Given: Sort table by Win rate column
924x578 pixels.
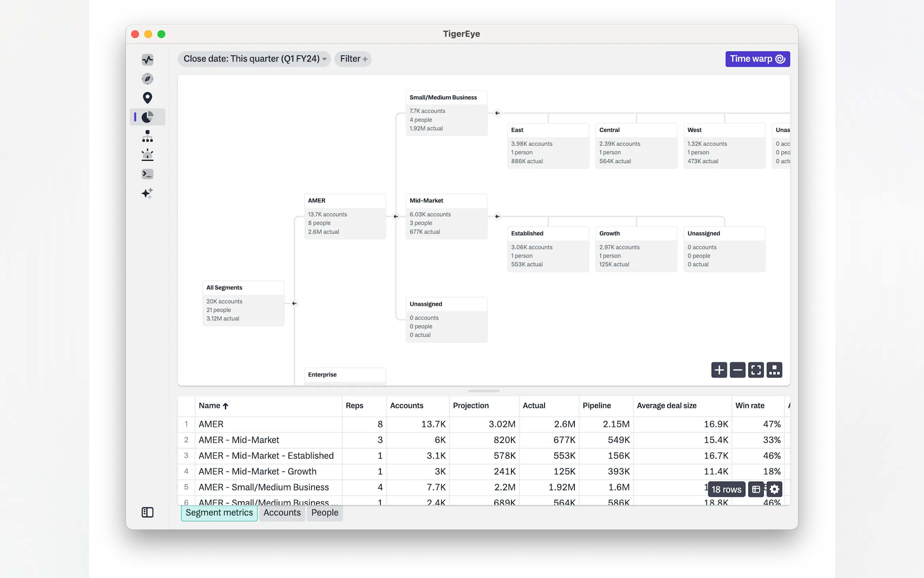Looking at the screenshot, I should [x=749, y=405].
